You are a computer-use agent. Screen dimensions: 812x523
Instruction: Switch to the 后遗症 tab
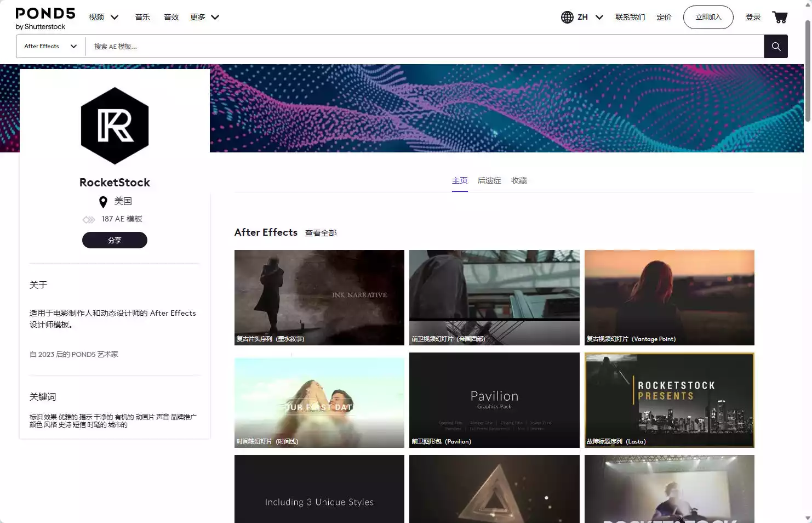pos(489,181)
